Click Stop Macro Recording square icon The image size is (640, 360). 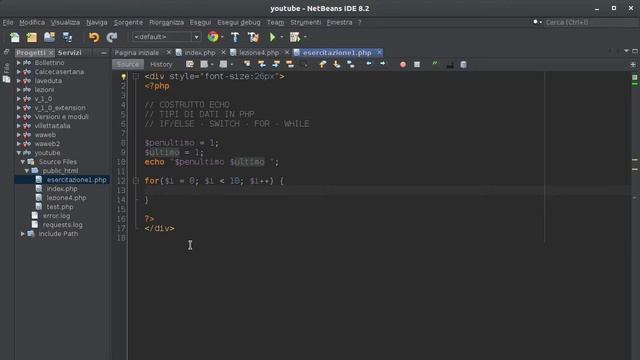coord(417,64)
